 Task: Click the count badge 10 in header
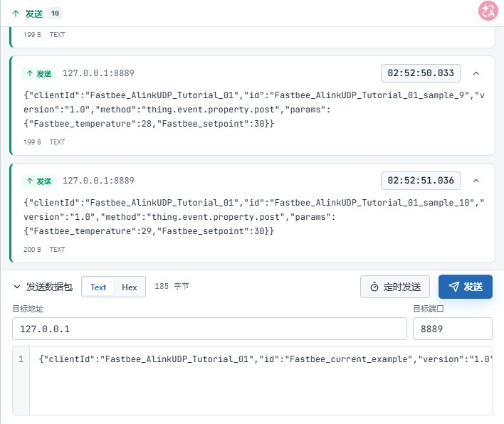tap(55, 14)
